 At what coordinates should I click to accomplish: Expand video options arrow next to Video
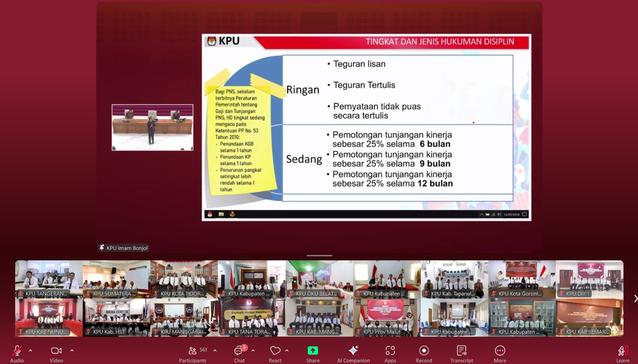[x=72, y=350]
